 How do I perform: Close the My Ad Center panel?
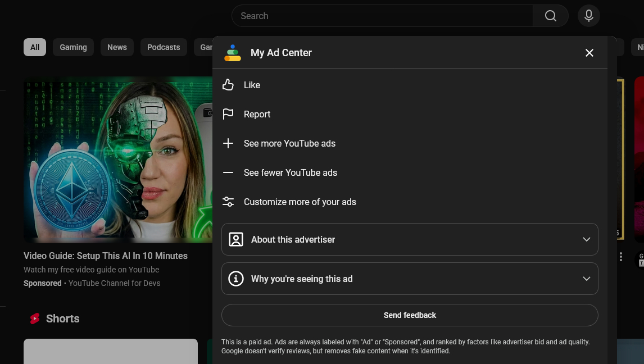(x=589, y=53)
